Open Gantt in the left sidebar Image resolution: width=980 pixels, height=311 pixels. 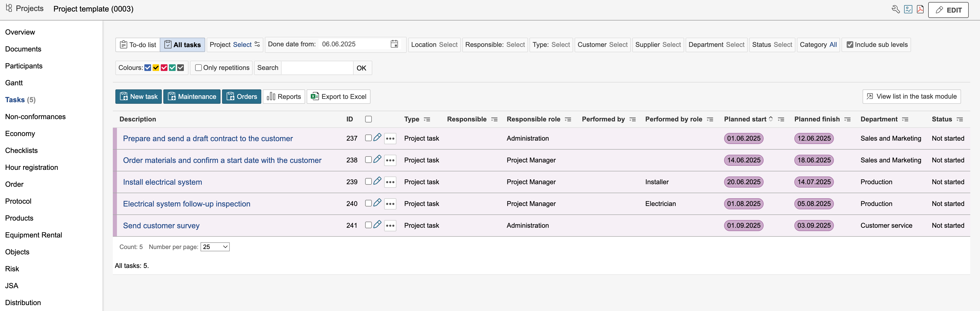point(14,83)
